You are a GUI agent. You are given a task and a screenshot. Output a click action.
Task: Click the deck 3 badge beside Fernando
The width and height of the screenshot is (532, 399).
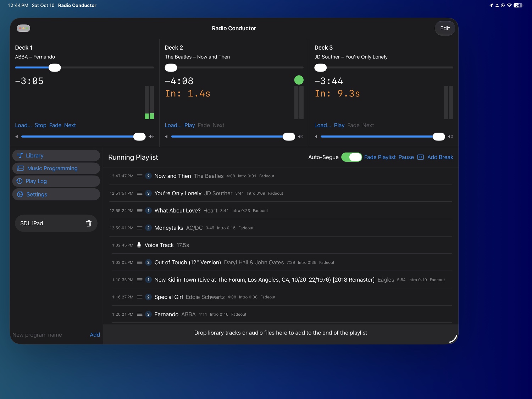149,314
